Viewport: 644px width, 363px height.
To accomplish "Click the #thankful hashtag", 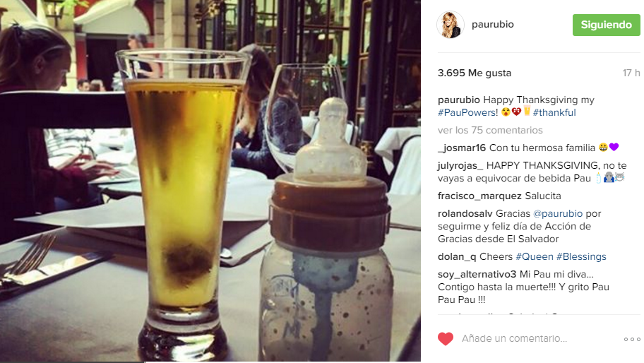I will [554, 112].
